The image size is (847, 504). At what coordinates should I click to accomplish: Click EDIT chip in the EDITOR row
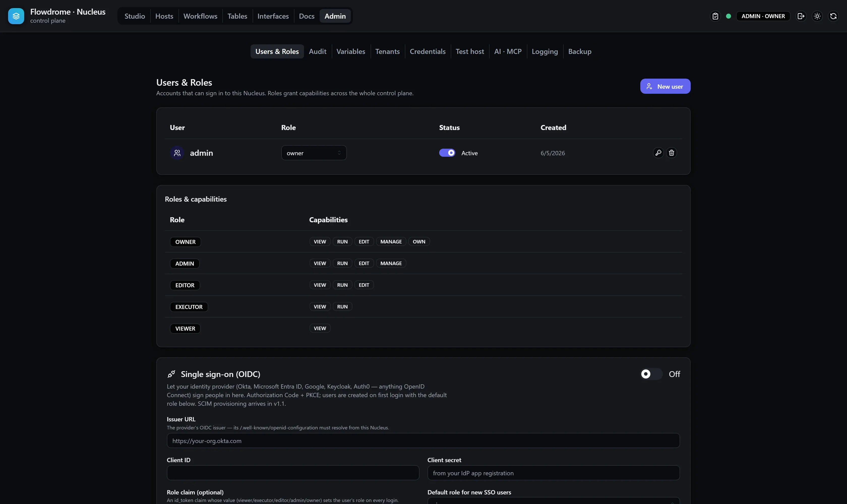coord(364,285)
